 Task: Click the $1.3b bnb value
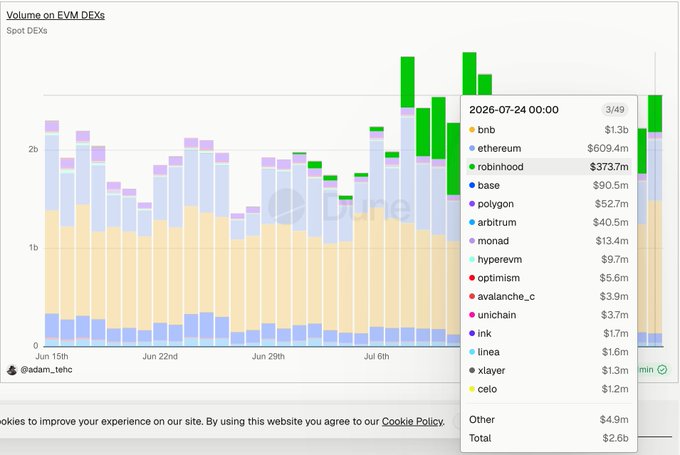coord(616,130)
